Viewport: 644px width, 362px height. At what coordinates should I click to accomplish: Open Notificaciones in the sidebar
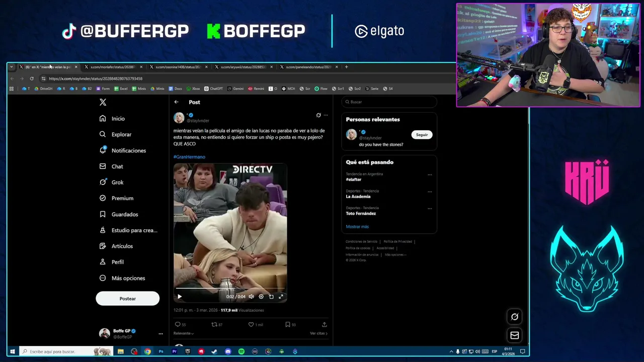[122, 150]
